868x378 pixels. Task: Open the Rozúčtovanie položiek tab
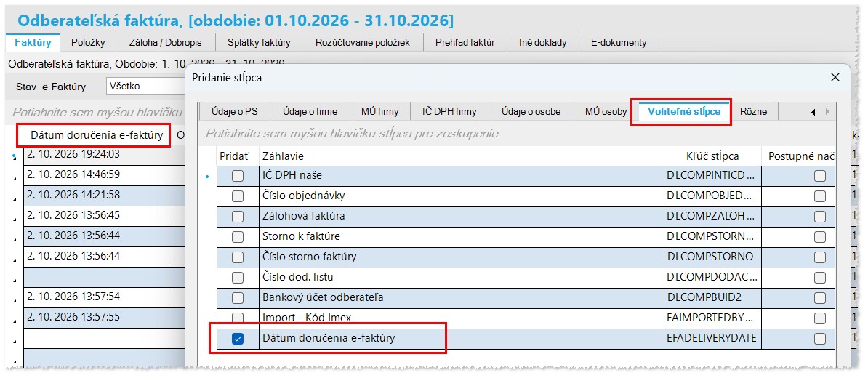pyautogui.click(x=363, y=43)
